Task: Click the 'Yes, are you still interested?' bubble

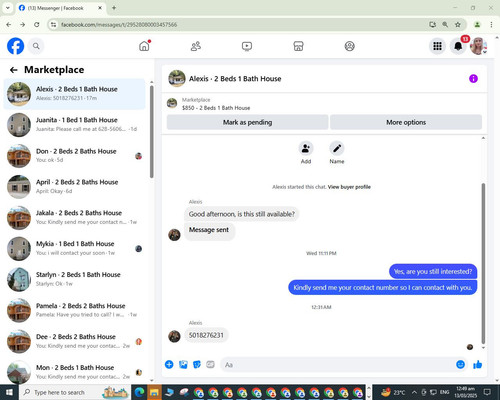Action: tap(433, 272)
